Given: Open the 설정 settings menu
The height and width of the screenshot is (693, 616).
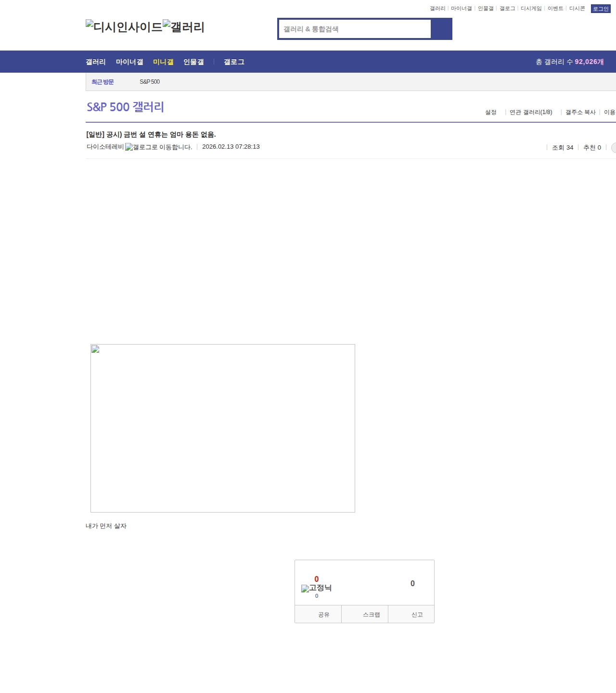Looking at the screenshot, I should (490, 112).
